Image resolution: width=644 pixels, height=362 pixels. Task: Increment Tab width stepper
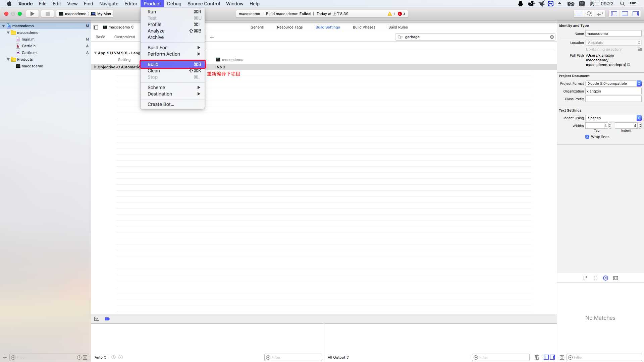tap(610, 124)
